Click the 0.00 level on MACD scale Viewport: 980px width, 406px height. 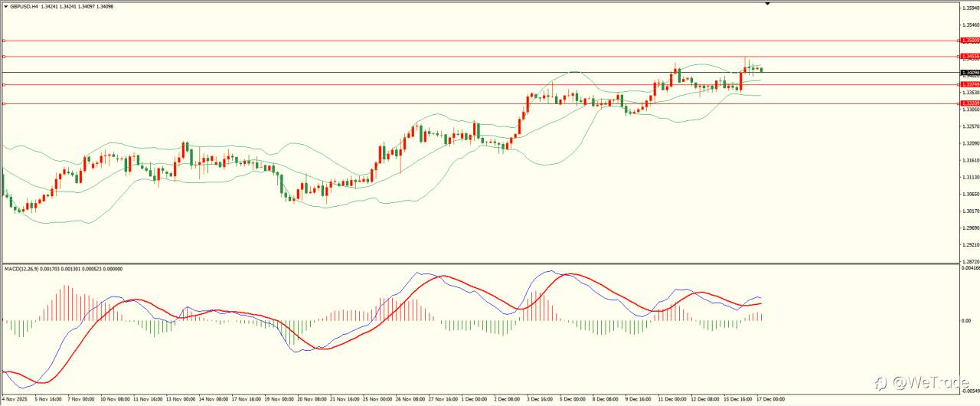967,321
